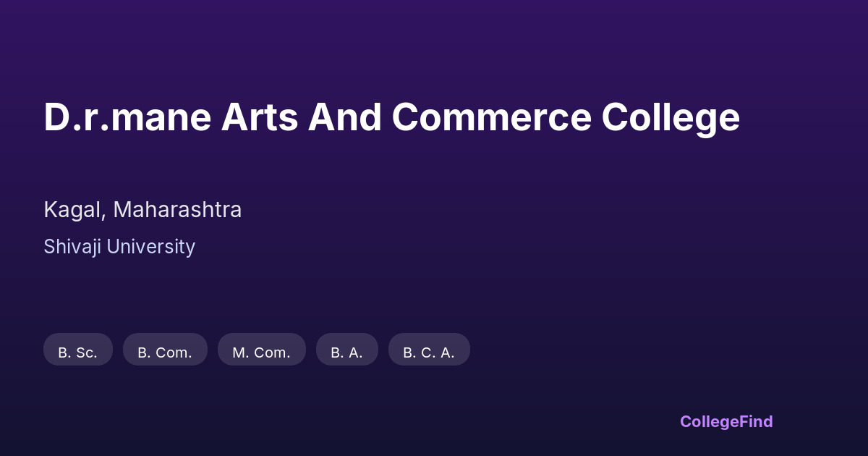The width and height of the screenshot is (868, 456).
Task: Click the word "University" below the location
Action: 150,247
